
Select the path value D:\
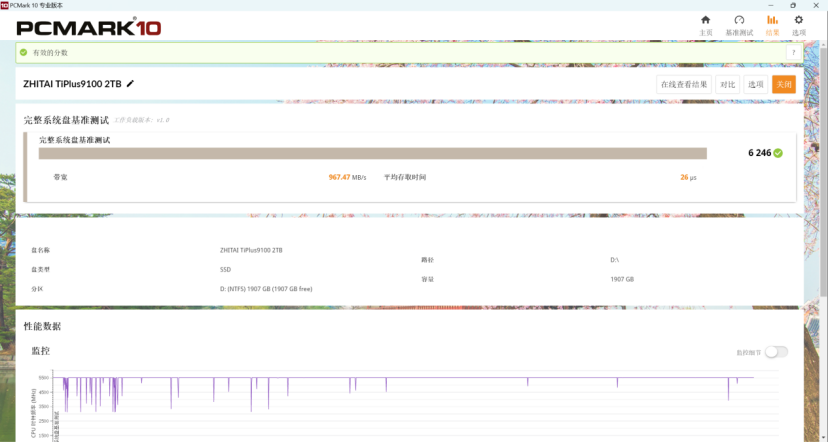(x=615, y=260)
